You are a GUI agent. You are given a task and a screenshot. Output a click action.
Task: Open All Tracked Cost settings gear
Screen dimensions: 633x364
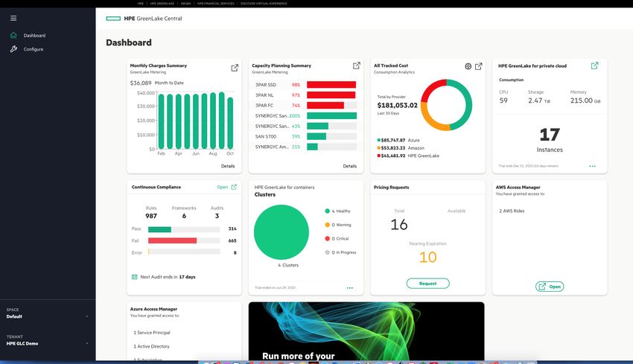coord(468,66)
